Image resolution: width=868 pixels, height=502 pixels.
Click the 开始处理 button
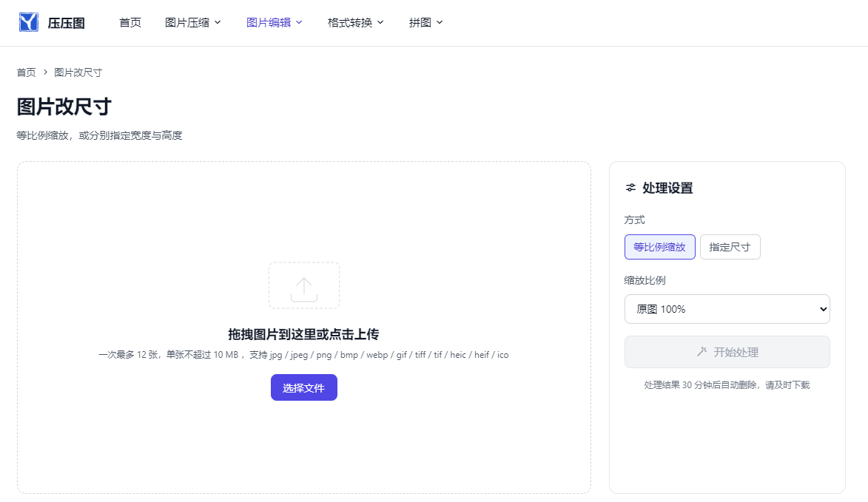point(727,352)
